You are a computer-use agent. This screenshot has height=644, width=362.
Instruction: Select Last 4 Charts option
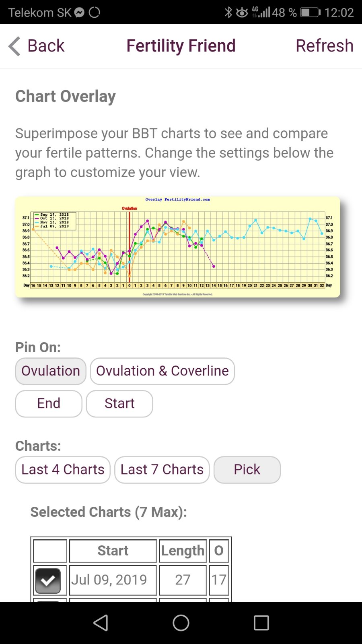[63, 470]
